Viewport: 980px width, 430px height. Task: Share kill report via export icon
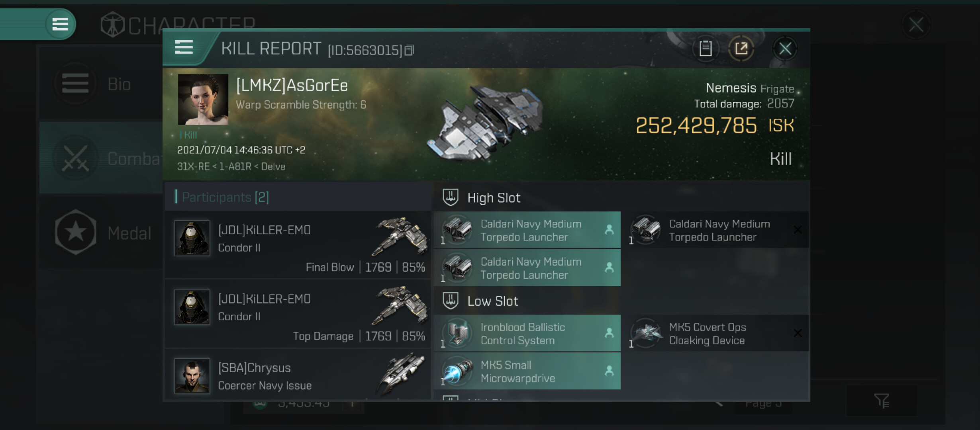[x=741, y=49]
